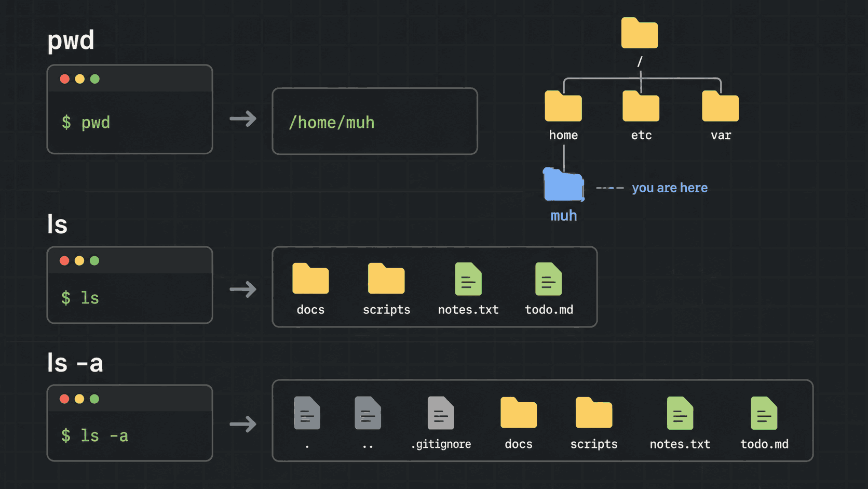Click the 'var' label in tree

tap(721, 136)
